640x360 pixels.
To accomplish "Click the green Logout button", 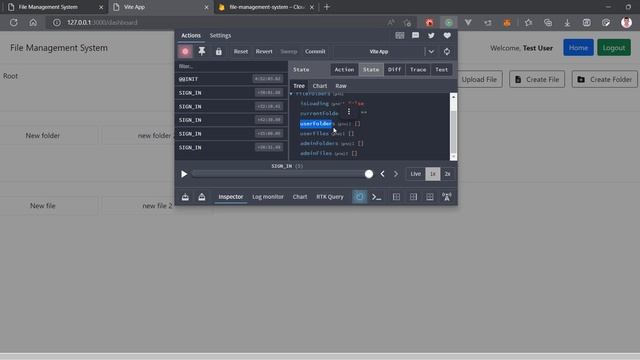I will [x=614, y=48].
